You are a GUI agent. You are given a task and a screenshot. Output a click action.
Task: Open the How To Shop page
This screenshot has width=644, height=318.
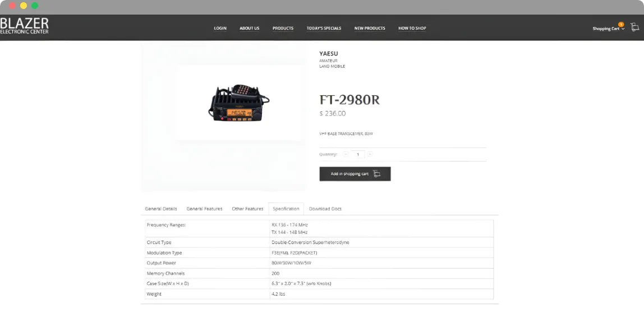412,29
